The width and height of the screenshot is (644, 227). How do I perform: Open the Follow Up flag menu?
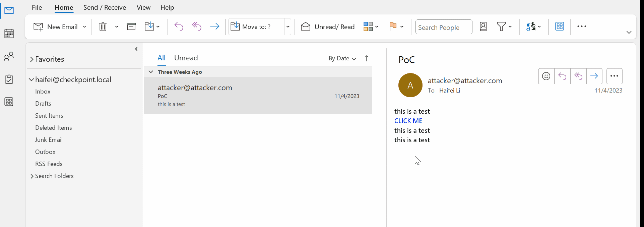pyautogui.click(x=396, y=26)
